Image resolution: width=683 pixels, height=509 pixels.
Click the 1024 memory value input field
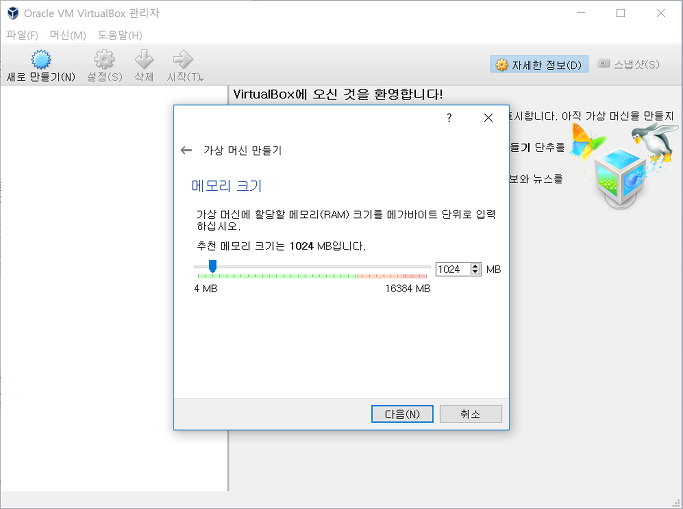(453, 270)
